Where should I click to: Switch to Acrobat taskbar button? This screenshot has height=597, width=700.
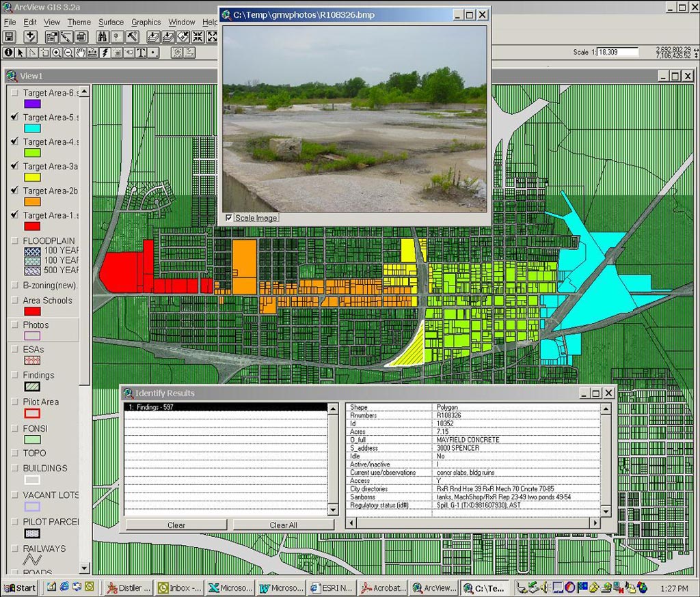point(383,588)
